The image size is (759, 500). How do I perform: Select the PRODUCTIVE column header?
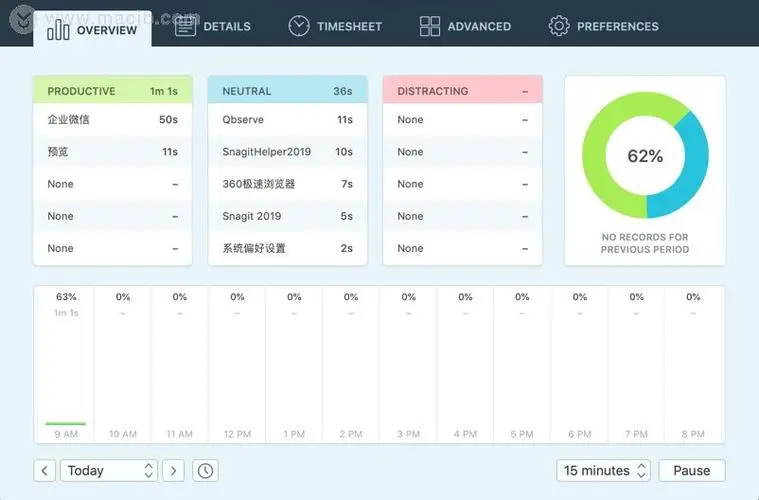[113, 90]
